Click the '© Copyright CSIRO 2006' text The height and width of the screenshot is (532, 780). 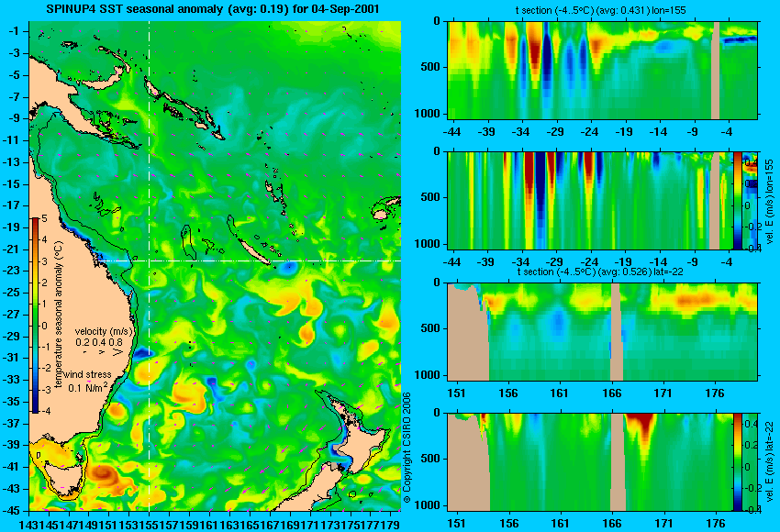[407, 448]
